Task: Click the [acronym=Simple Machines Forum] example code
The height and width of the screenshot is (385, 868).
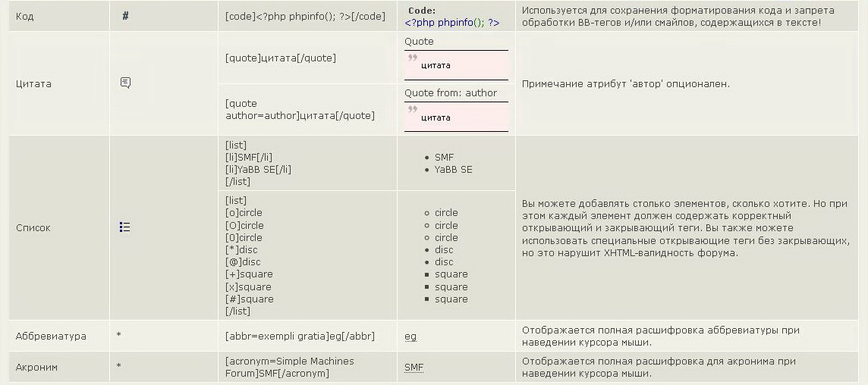Action: (290, 367)
